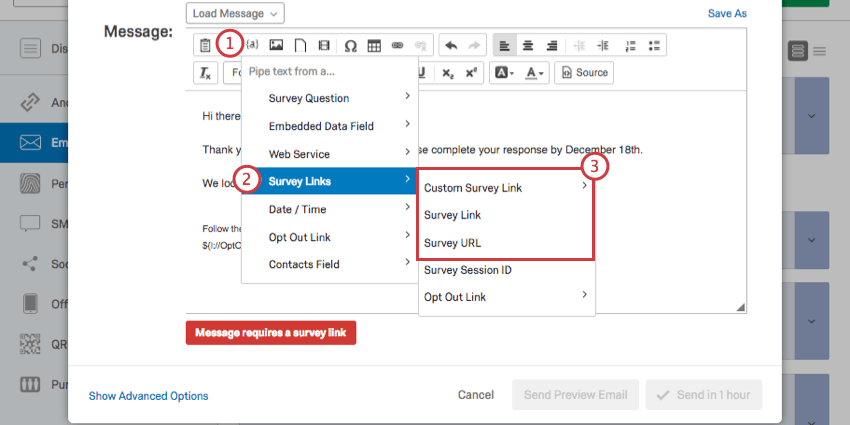Open the text color dropdown
This screenshot has height=425, width=850.
[x=537, y=73]
